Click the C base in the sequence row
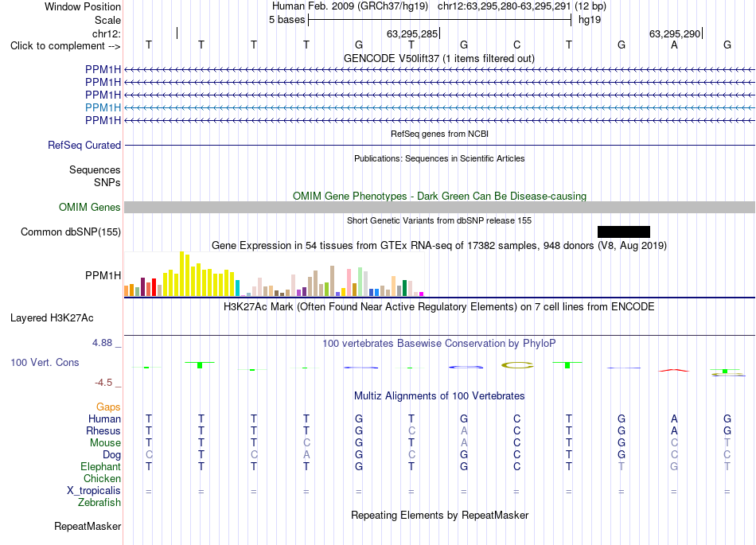The image size is (756, 545). point(516,45)
